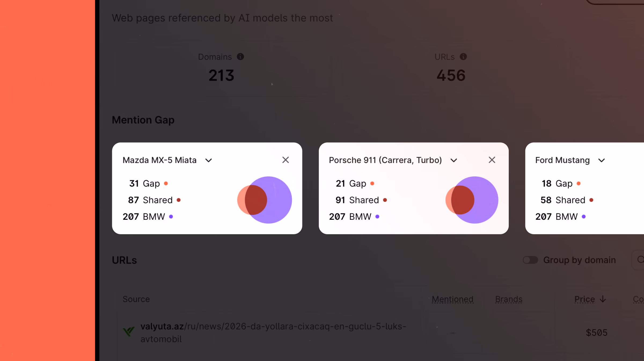Select 207 BMW in the Ford Mustang card
This screenshot has width=644, height=361.
point(560,216)
